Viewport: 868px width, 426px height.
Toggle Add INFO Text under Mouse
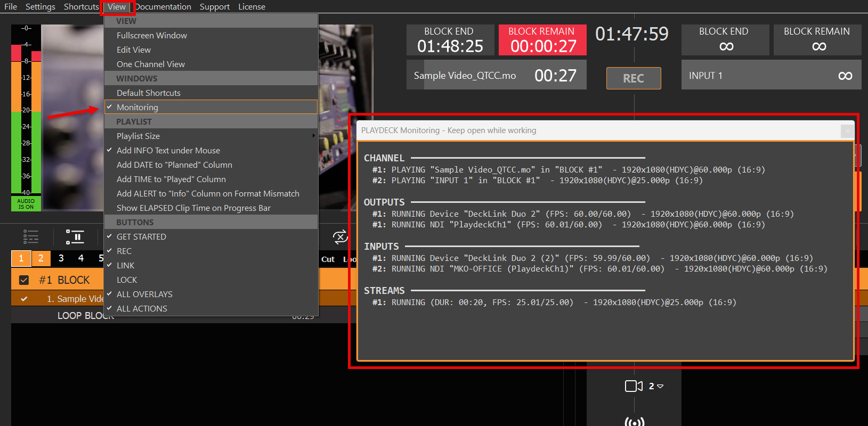tap(211, 150)
